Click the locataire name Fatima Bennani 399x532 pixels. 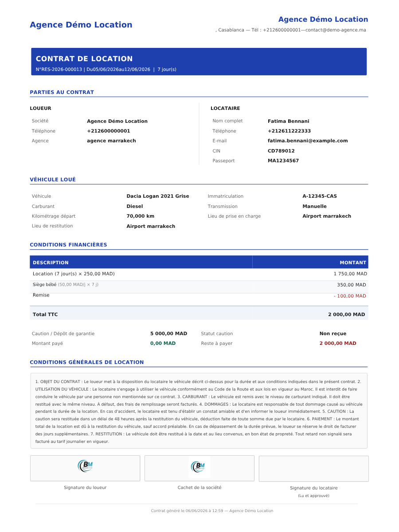pyautogui.click(x=289, y=121)
